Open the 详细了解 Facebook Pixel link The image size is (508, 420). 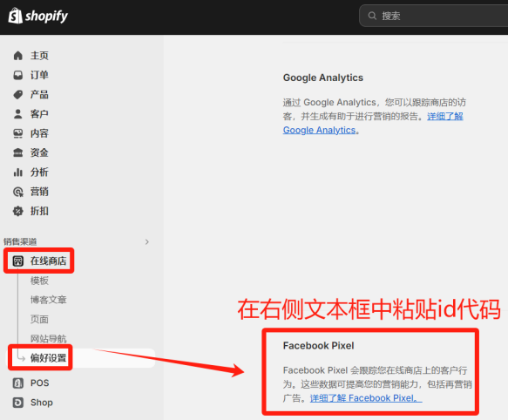366,398
